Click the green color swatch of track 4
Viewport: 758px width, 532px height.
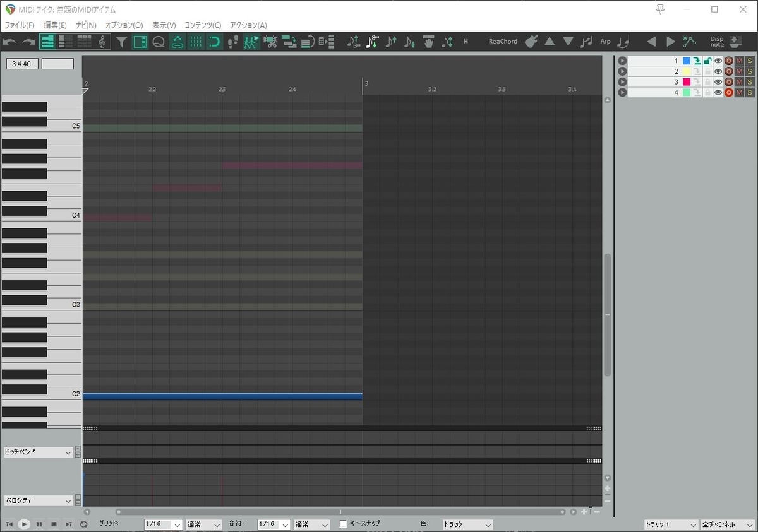tap(687, 93)
